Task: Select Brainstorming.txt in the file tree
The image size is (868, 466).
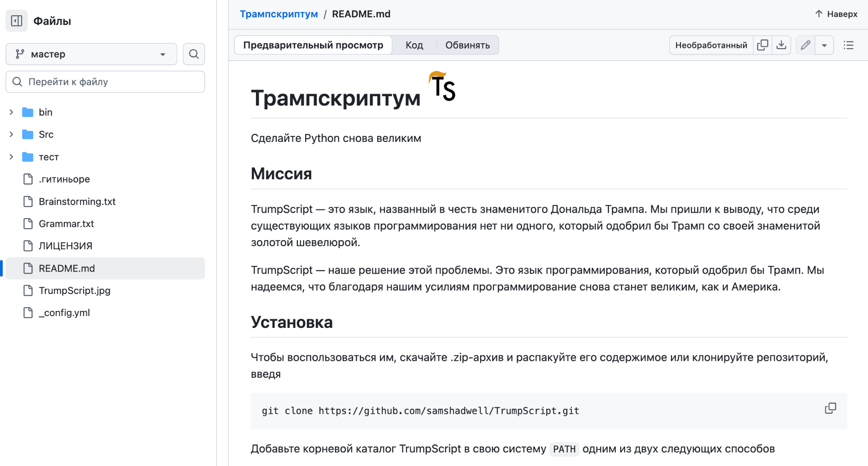Action: pos(77,201)
